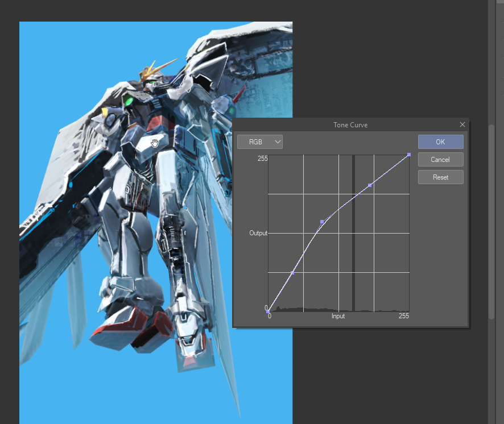Select the lower-left curve control point
The height and width of the screenshot is (424, 504).
click(292, 273)
